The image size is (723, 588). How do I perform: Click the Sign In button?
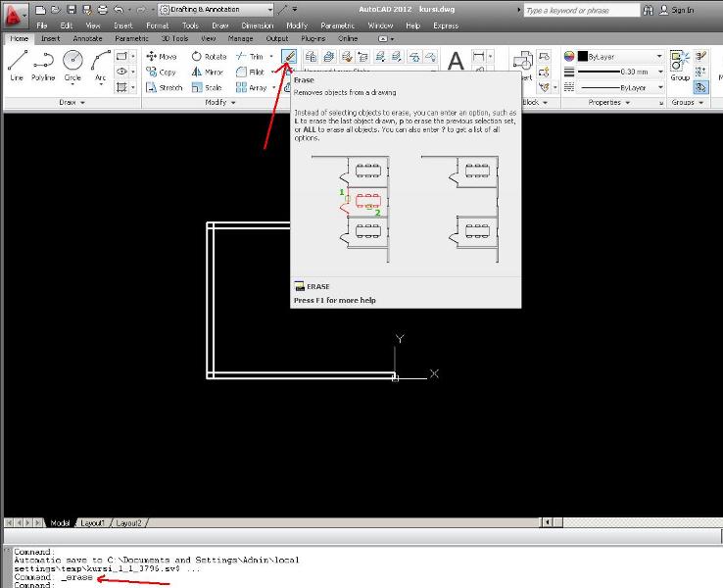pos(677,10)
